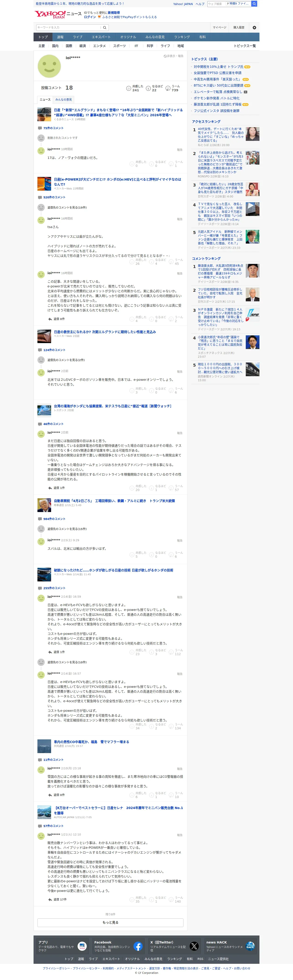
Task: Open ランキング in the main navigation bar
Action: (x=182, y=37)
